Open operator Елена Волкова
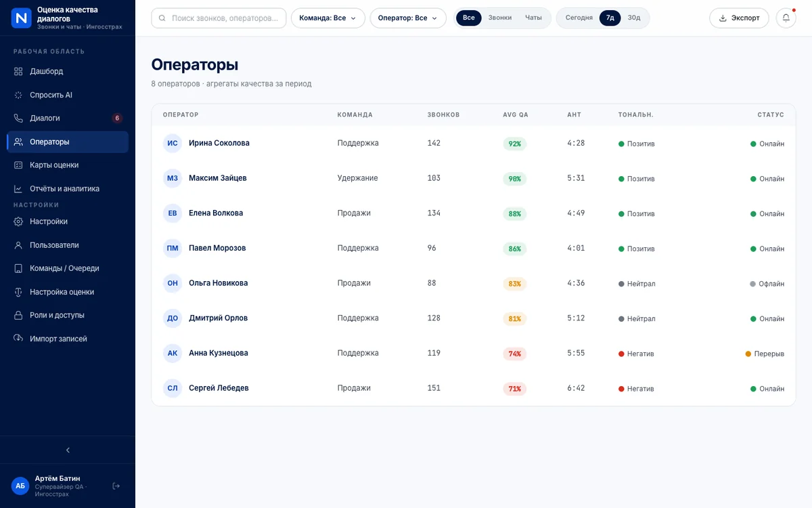 (216, 213)
